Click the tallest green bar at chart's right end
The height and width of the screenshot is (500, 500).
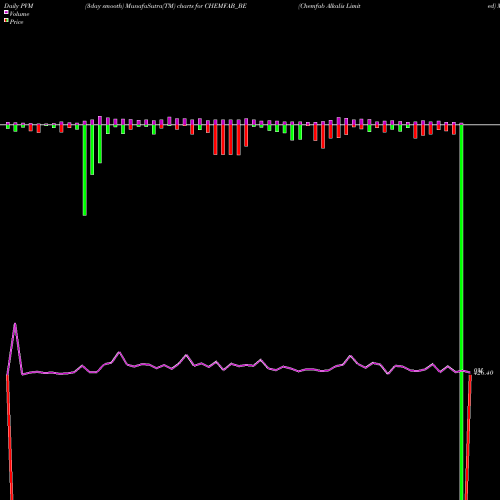461,312
